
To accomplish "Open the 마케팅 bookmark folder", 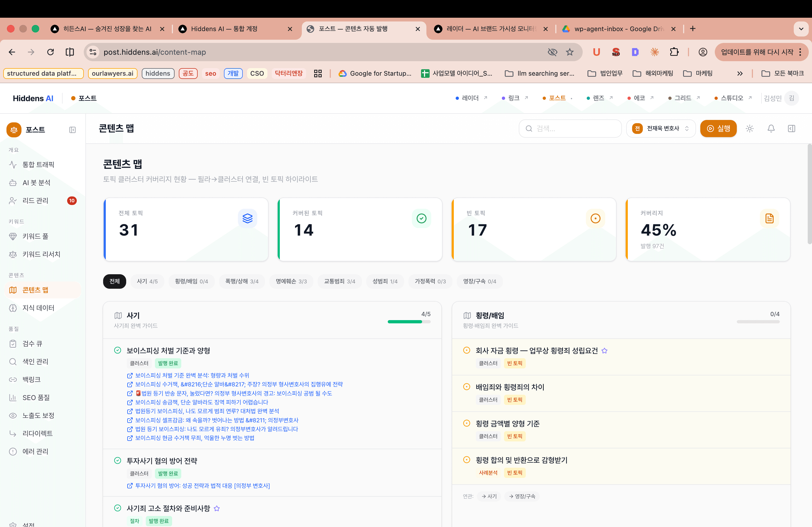I will [x=698, y=73].
